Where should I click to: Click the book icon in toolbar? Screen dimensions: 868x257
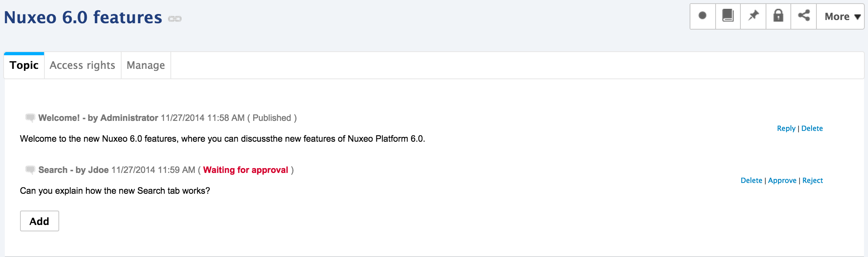point(728,16)
